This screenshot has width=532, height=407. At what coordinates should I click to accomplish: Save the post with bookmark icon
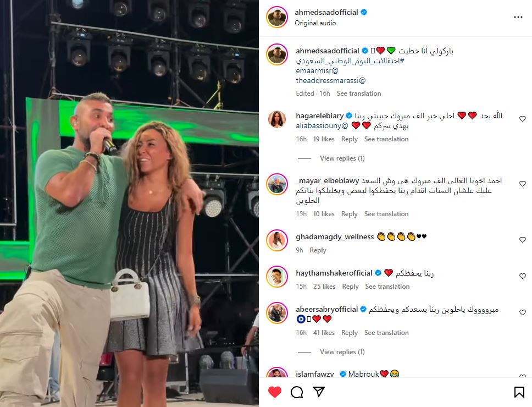click(519, 392)
